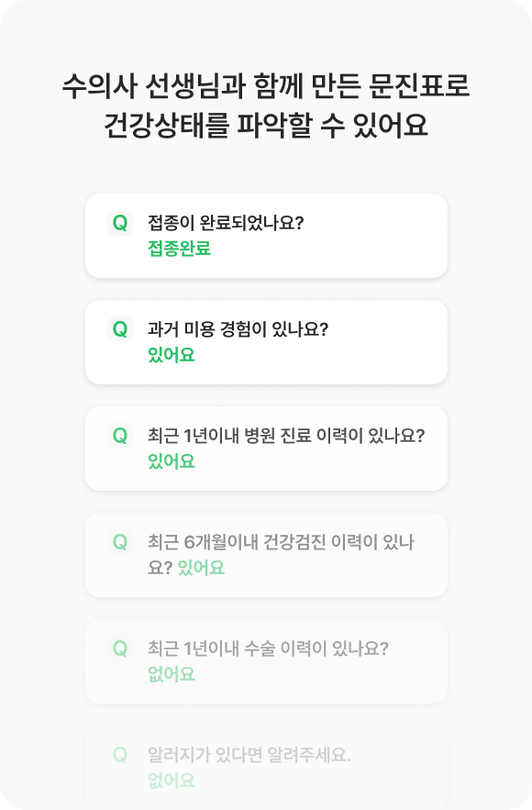Select the green 접종완료 answer
The width and height of the screenshot is (532, 810).
click(179, 249)
